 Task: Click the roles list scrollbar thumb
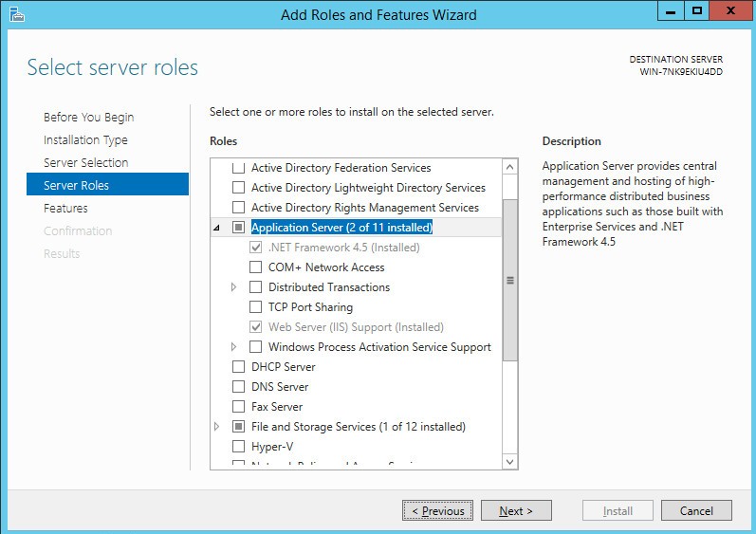509,280
